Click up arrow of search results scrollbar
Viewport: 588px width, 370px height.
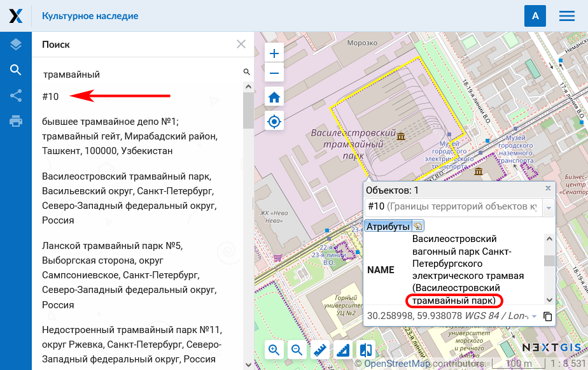click(248, 87)
